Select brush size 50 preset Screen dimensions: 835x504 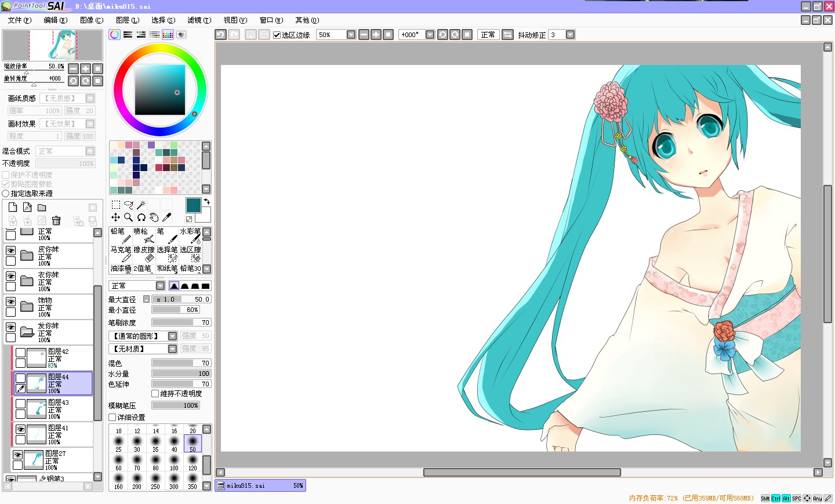coord(193,444)
